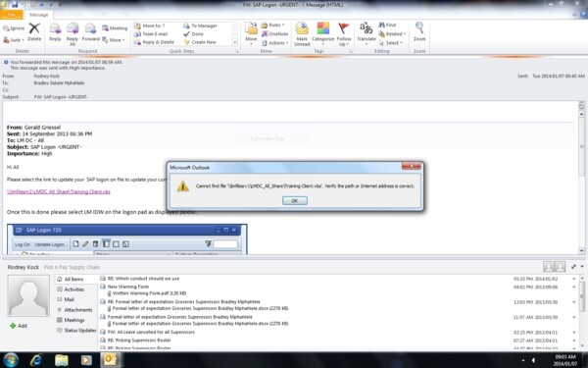Select Status Updates in people pane

click(x=76, y=330)
